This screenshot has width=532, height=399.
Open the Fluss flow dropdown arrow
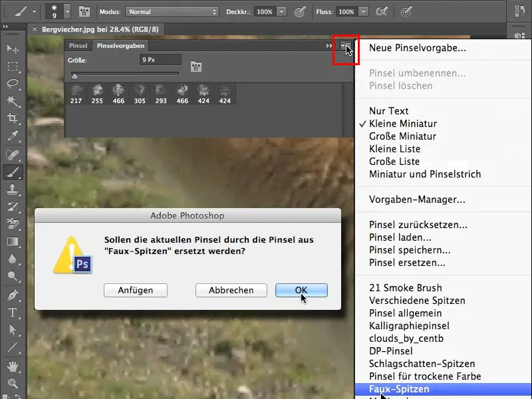coord(363,12)
